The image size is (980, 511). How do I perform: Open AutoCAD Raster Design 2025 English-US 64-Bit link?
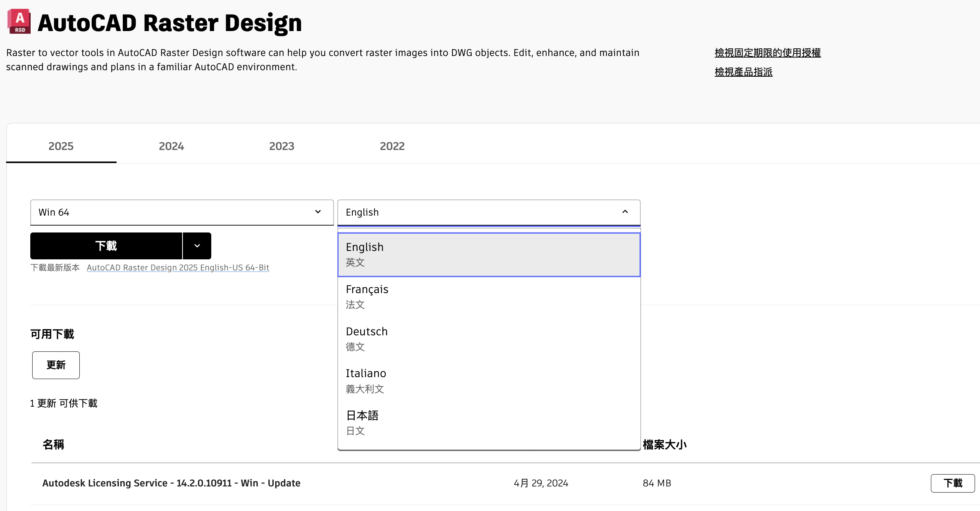coord(178,267)
